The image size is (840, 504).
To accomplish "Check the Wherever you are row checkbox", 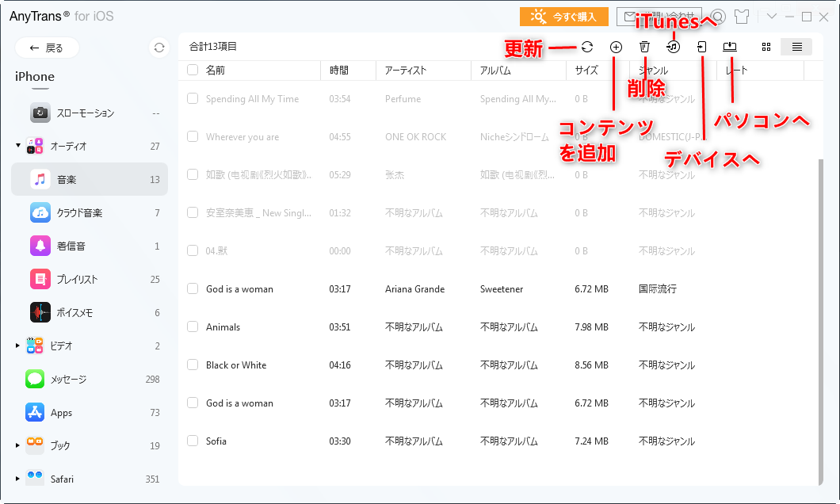I will tap(193, 136).
